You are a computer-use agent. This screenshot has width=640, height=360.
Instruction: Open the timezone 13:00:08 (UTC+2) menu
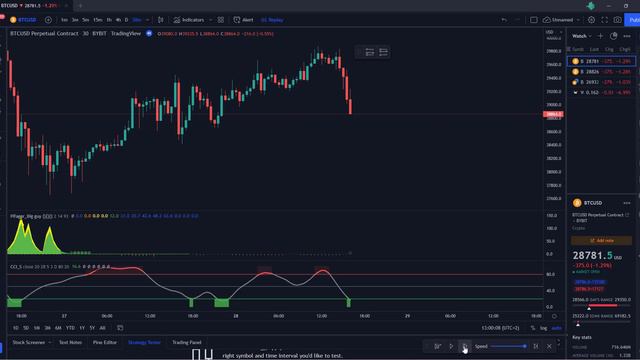[500, 328]
